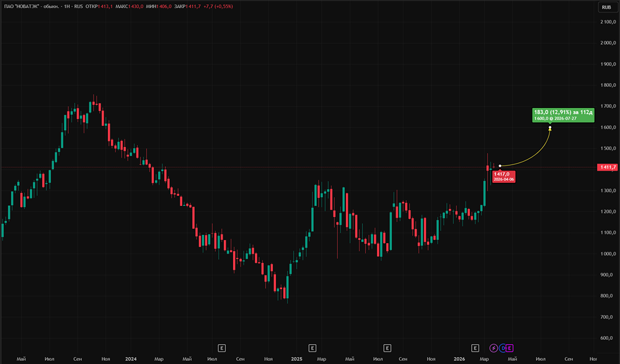Viewport: 620px width, 364px height.
Task: Click the blue D dividend icon
Action: click(503, 348)
